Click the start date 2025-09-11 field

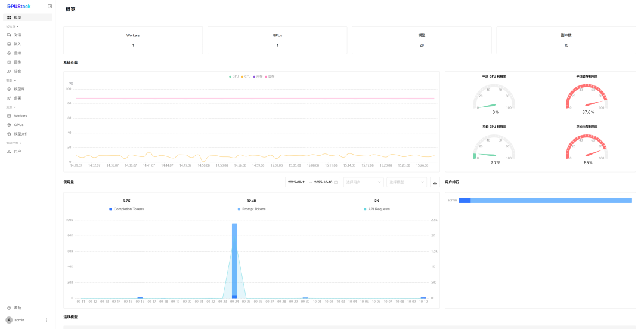point(297,182)
